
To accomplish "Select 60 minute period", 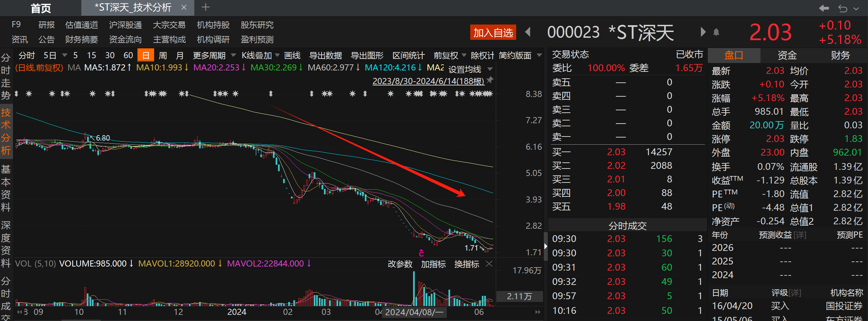I will coord(128,55).
